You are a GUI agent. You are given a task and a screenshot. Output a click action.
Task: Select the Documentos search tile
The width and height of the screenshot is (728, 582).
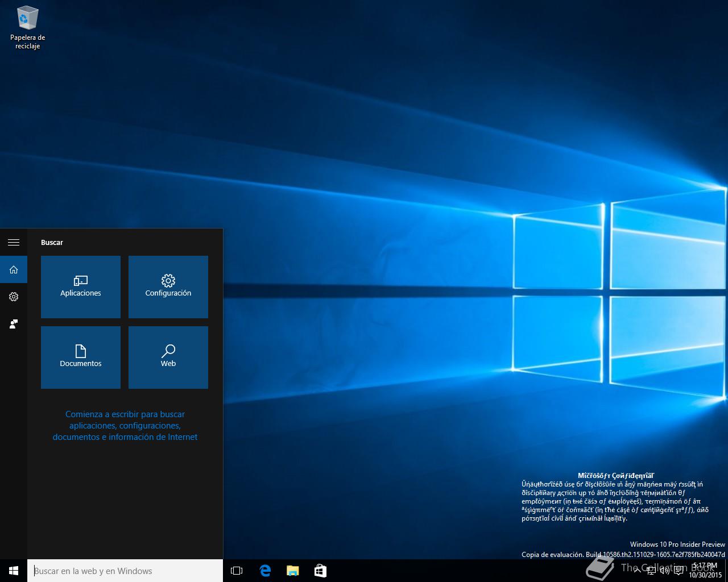pyautogui.click(x=81, y=357)
